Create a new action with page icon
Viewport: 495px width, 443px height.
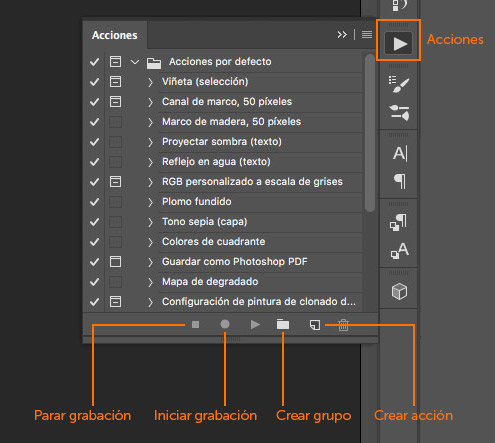click(x=315, y=325)
